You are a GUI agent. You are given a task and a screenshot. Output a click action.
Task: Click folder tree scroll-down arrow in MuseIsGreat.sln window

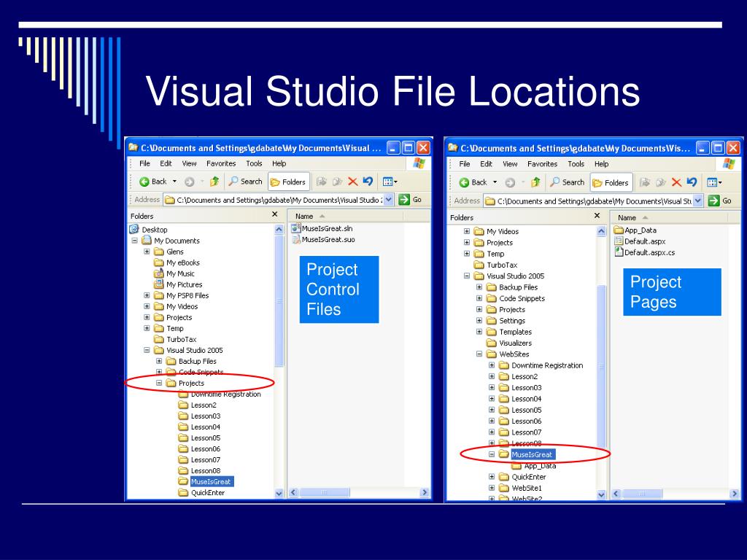coord(279,494)
